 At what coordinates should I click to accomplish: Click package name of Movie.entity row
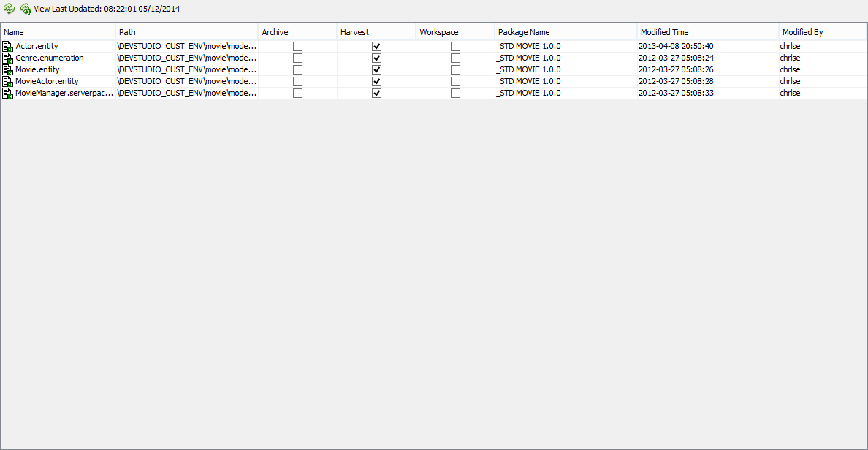coord(529,69)
